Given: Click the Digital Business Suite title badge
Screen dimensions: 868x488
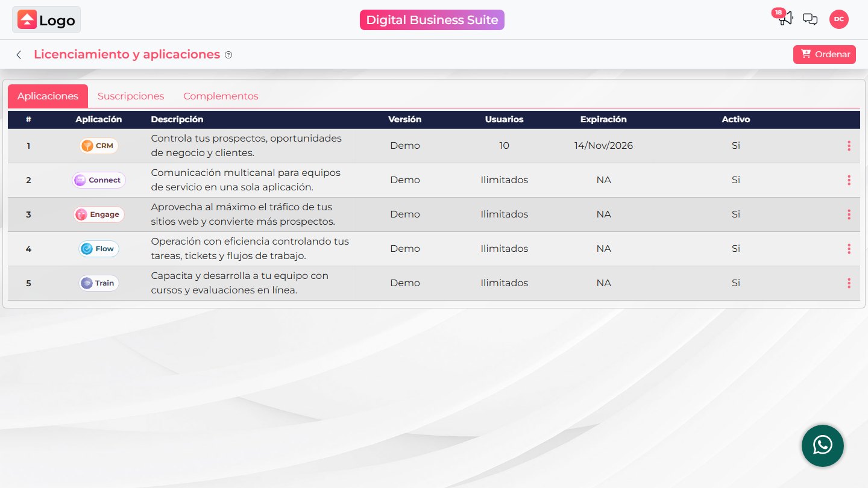Looking at the screenshot, I should (432, 20).
